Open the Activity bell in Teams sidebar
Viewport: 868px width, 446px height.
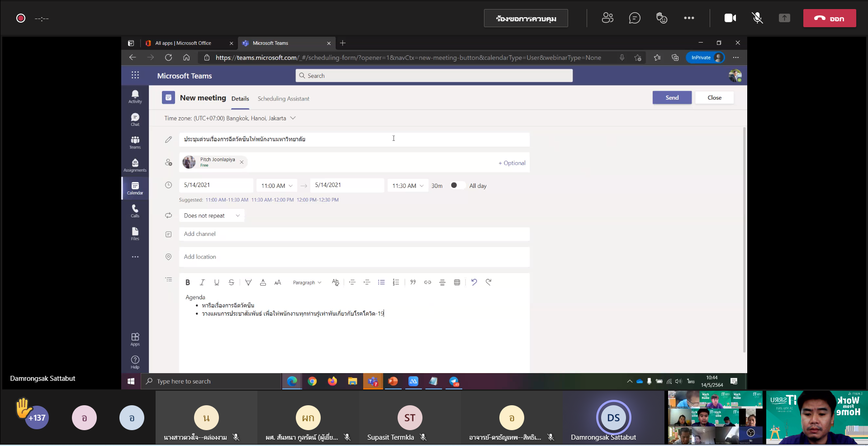click(135, 96)
